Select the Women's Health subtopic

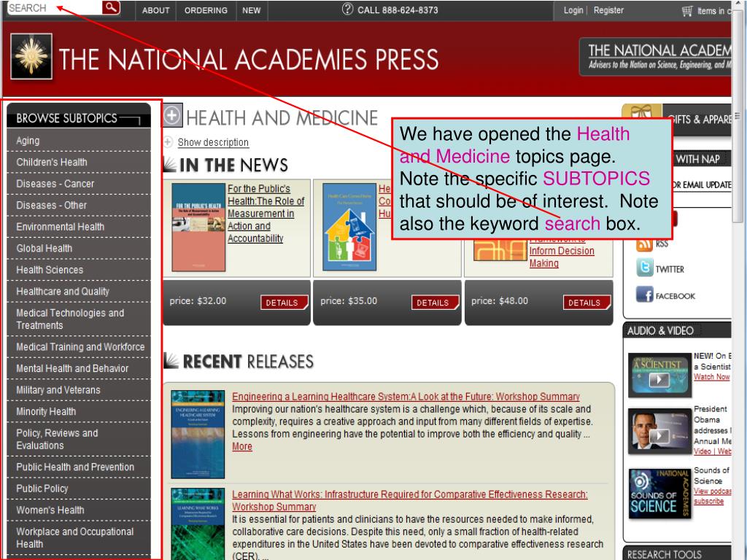coord(79,510)
